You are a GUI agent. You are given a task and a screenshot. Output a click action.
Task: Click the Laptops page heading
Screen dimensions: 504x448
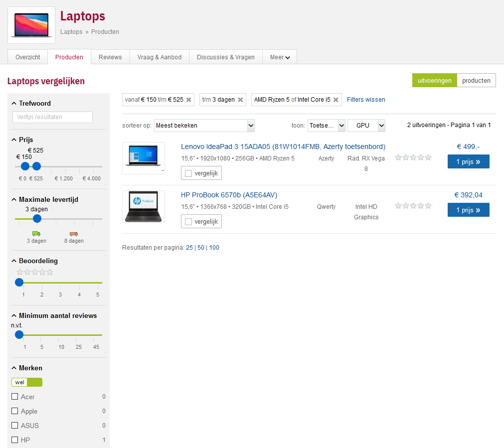coord(83,16)
